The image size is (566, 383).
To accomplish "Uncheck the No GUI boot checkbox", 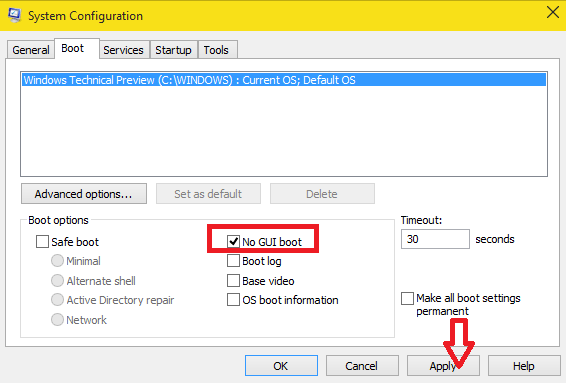I will (233, 241).
